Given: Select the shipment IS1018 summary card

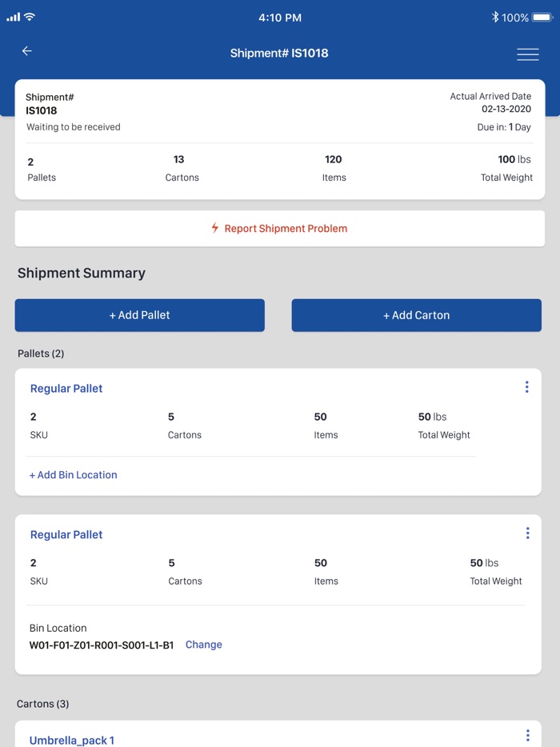Looking at the screenshot, I should click(279, 138).
